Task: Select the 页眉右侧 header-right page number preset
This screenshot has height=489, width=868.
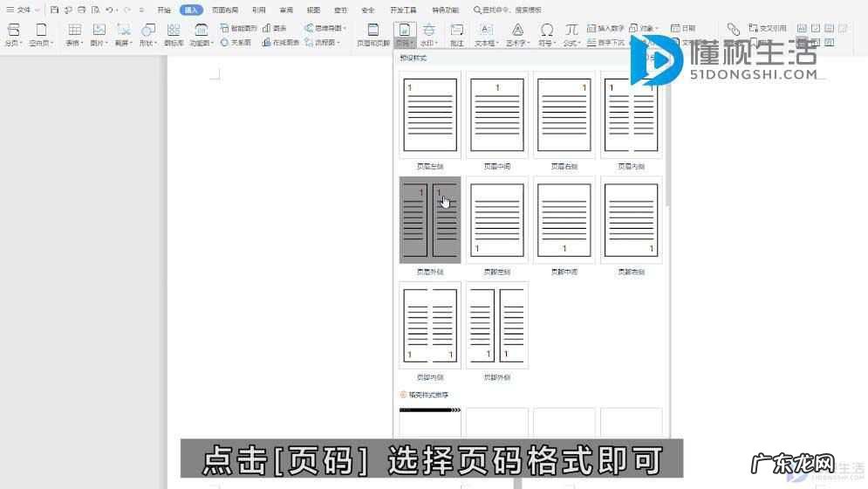Action: tap(564, 114)
